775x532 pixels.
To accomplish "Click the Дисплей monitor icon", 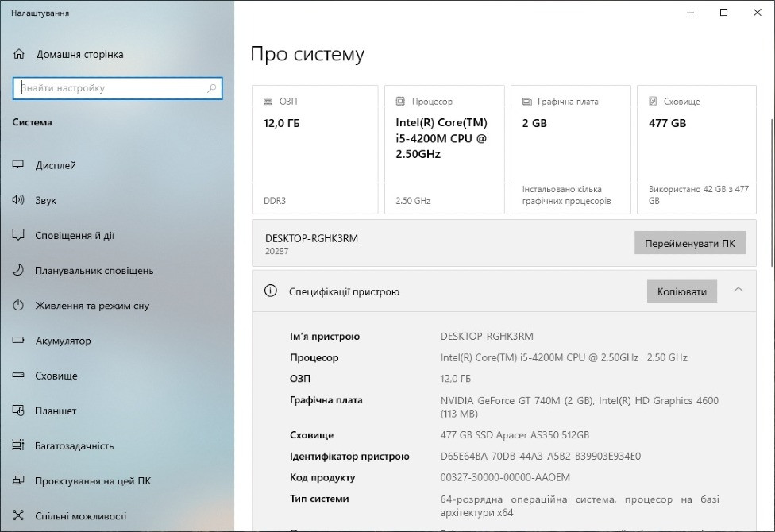I will [18, 165].
